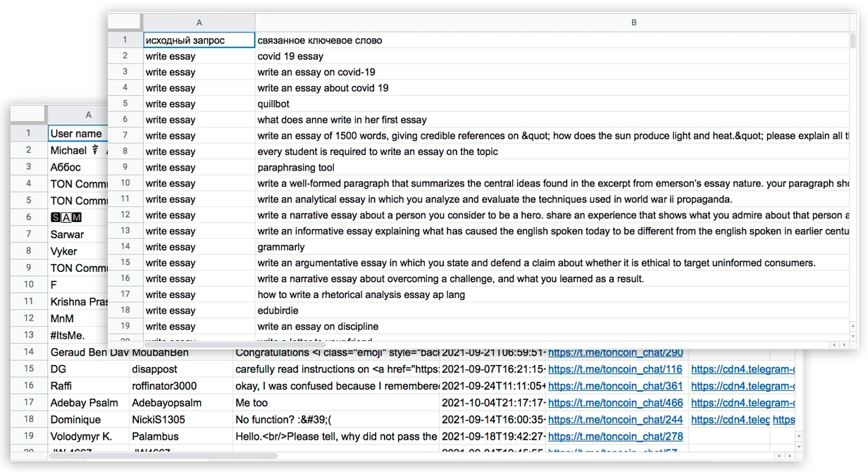868x472 pixels.
Task: Click scroll-left arrow in the keyword sheet
Action: [x=835, y=344]
